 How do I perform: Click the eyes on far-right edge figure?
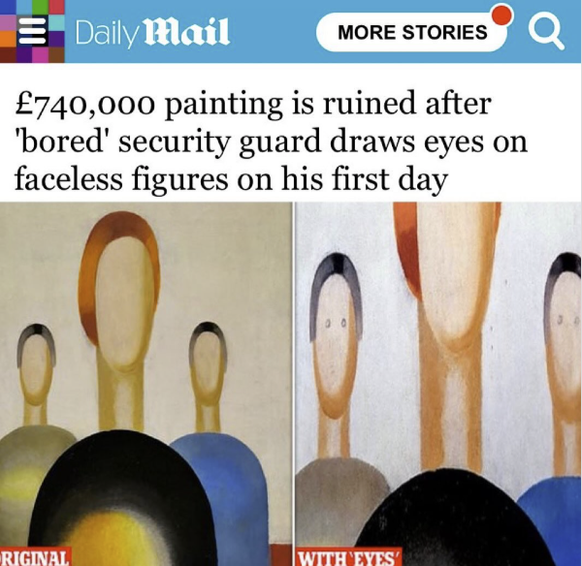(568, 319)
